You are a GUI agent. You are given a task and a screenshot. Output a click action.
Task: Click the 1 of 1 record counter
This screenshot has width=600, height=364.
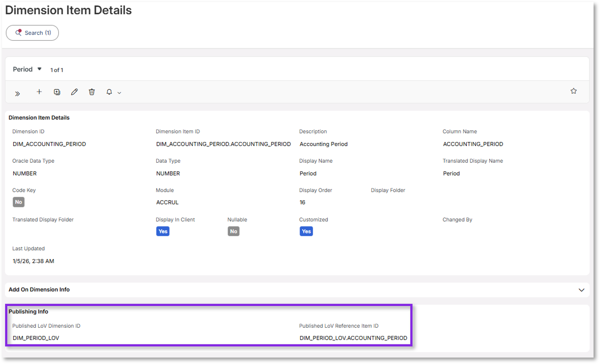click(x=57, y=70)
